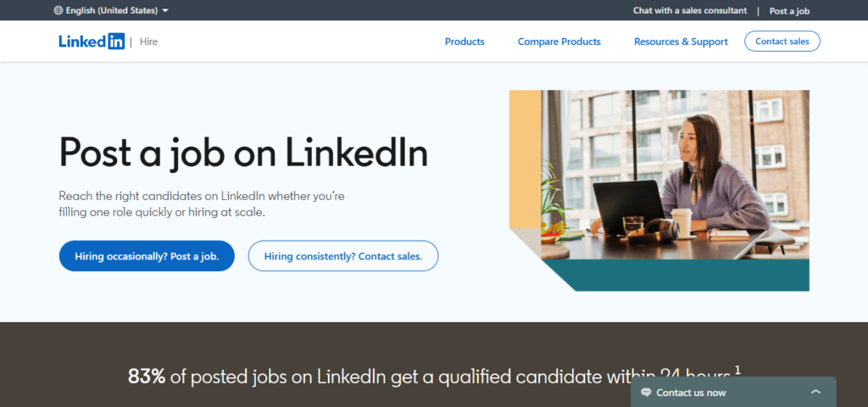Click the Contact us now label text
Viewport: 868px width, 407px height.
691,393
